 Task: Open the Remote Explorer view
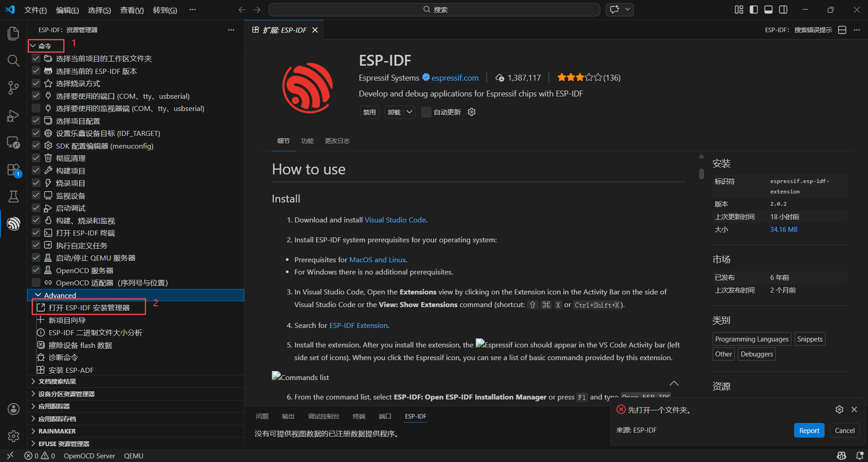(x=14, y=143)
